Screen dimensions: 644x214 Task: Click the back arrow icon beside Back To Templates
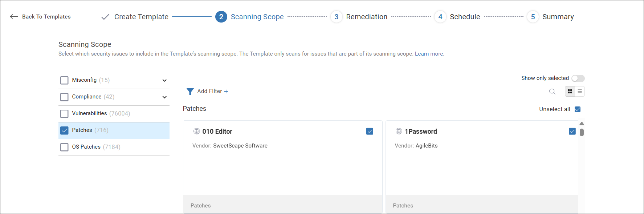pyautogui.click(x=14, y=17)
